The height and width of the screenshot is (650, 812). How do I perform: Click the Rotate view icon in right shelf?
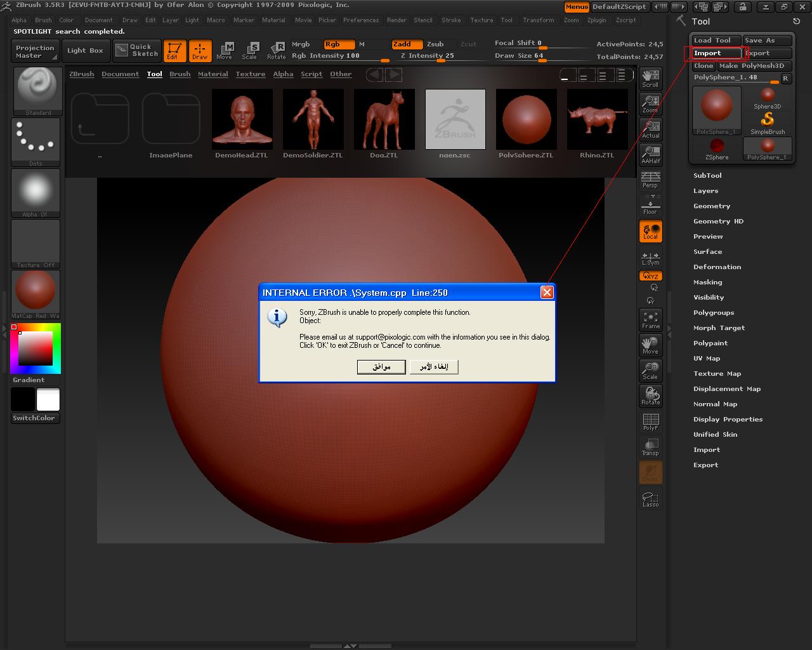[650, 396]
